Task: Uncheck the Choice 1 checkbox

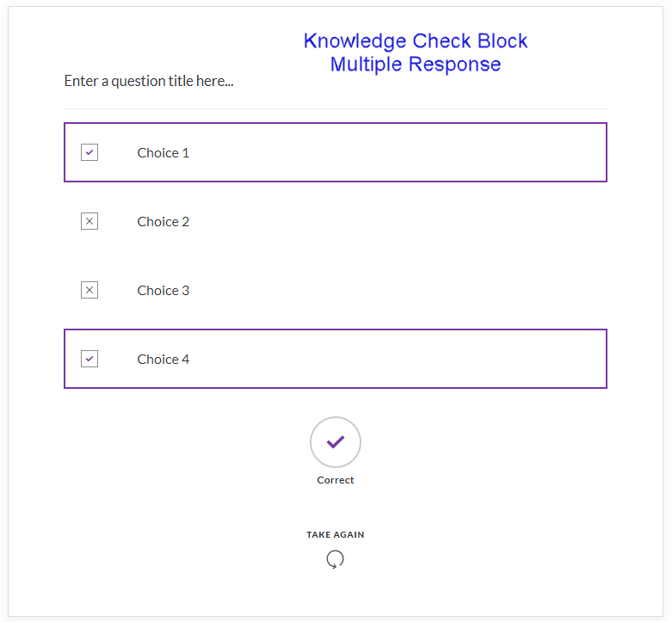Action: (89, 152)
